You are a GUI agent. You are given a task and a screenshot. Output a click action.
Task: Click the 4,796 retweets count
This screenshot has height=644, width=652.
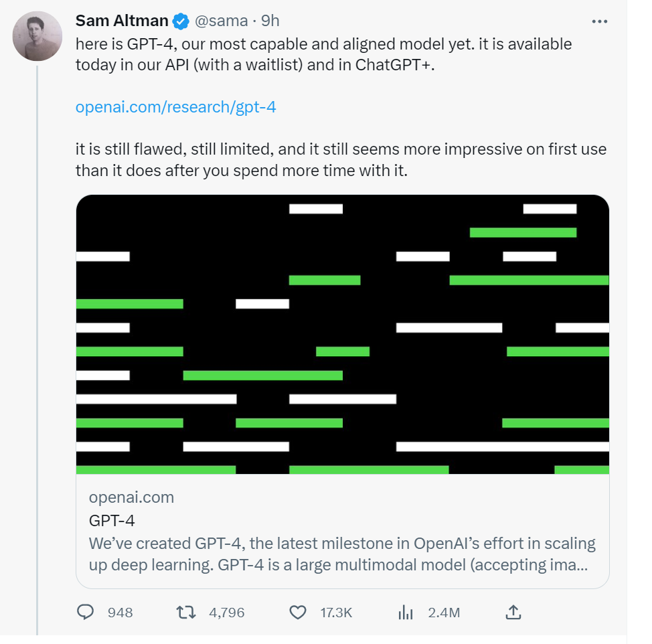[x=227, y=613]
